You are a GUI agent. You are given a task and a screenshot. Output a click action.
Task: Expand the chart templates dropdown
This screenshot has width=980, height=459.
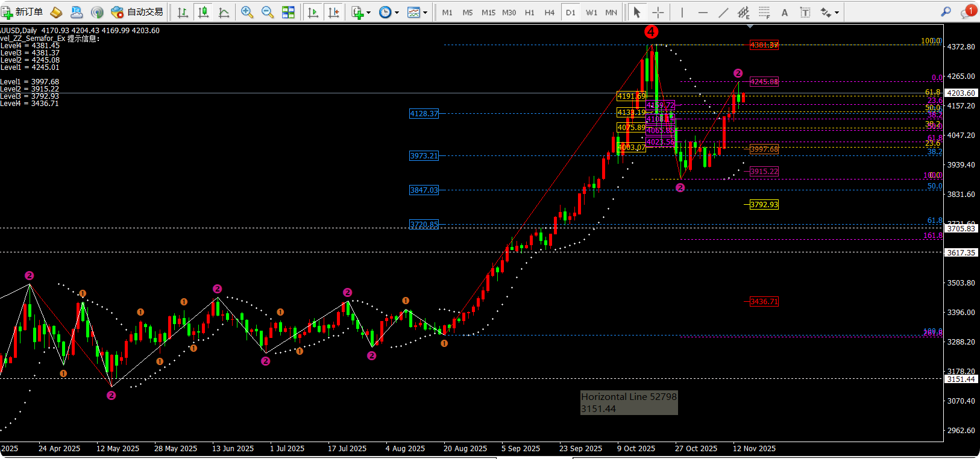(x=417, y=12)
